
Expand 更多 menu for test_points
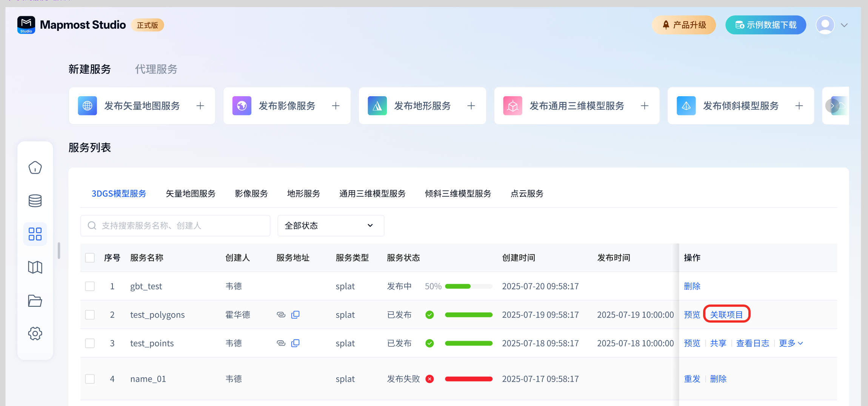coord(791,343)
